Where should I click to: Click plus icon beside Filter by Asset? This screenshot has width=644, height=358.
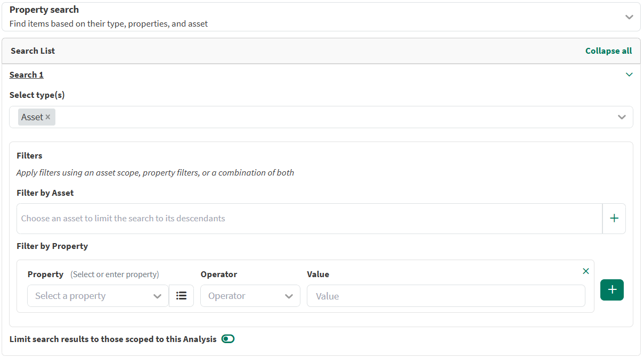click(614, 219)
